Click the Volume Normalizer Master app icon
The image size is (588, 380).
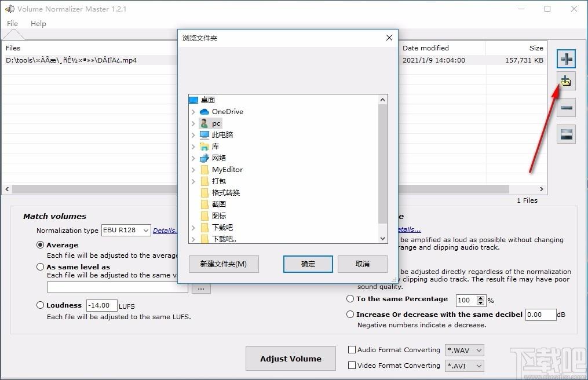[x=9, y=9]
